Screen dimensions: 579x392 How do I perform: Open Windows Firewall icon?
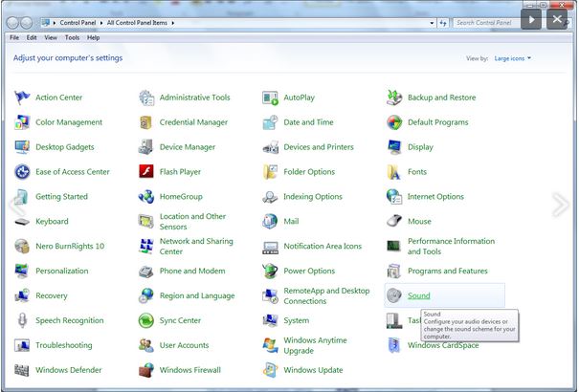[146, 370]
